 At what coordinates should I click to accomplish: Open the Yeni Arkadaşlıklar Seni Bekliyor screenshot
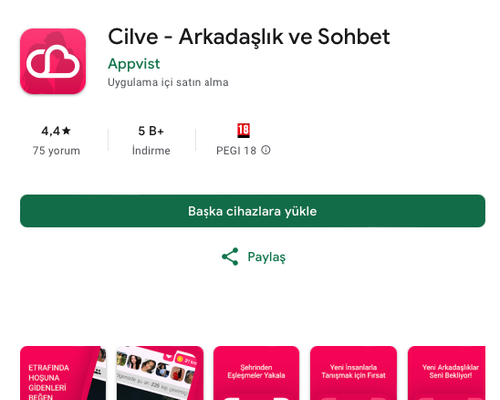click(447, 373)
